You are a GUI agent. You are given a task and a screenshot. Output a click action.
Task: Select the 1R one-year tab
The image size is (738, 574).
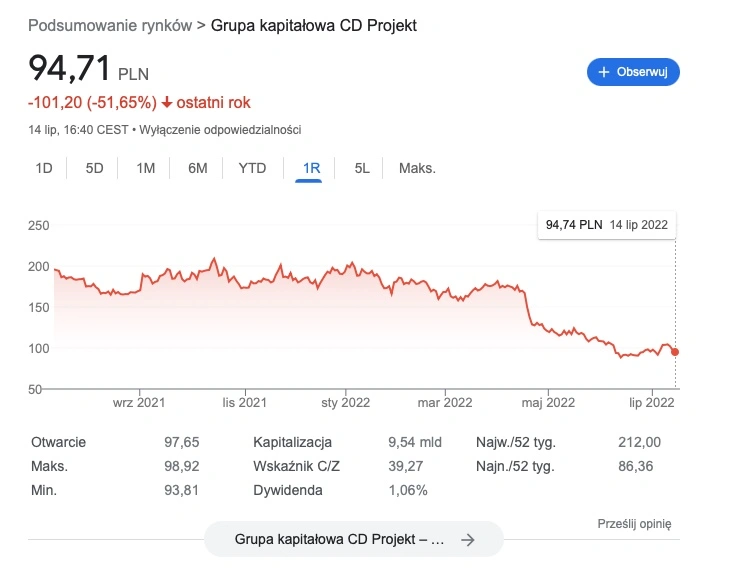(x=311, y=168)
